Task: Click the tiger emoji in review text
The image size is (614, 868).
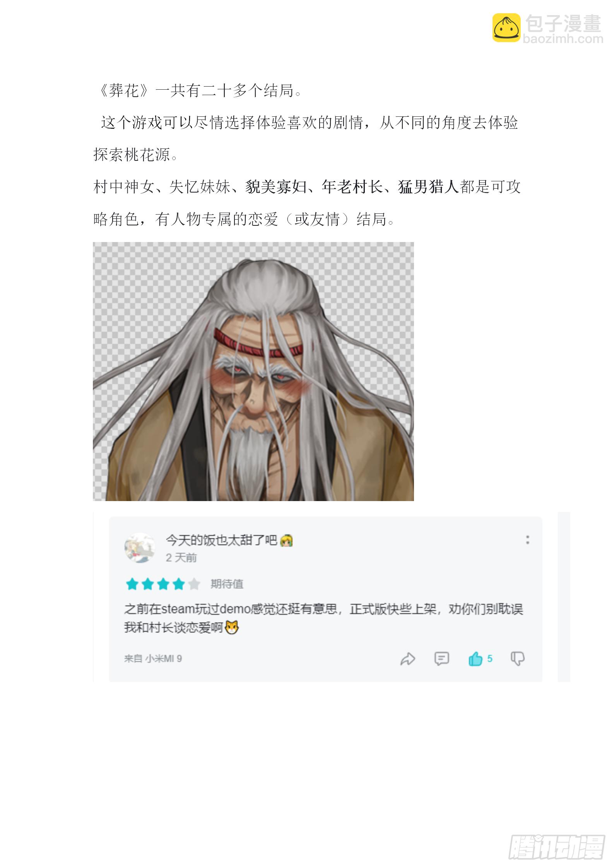Action: [x=232, y=627]
